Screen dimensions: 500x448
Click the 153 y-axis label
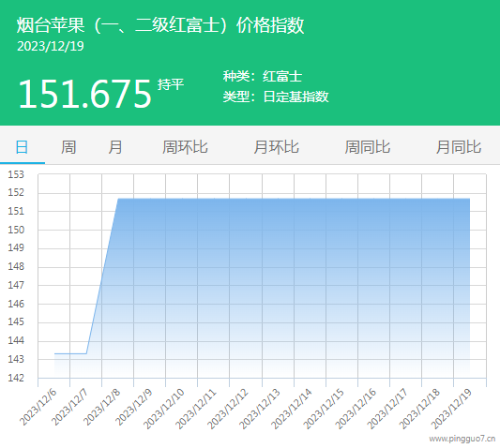pyautogui.click(x=16, y=174)
